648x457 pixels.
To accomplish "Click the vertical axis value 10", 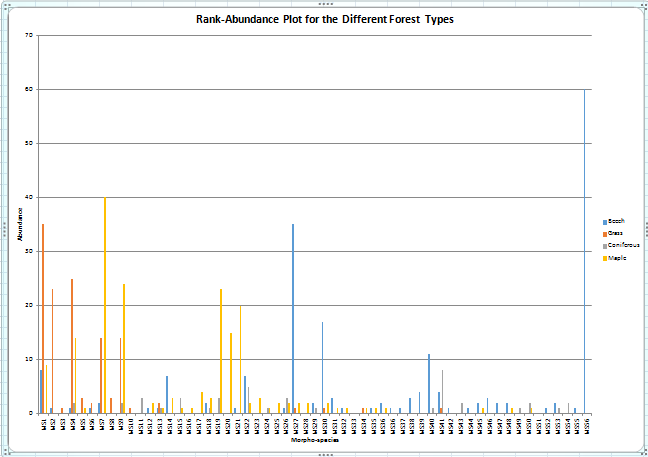I will (x=29, y=359).
